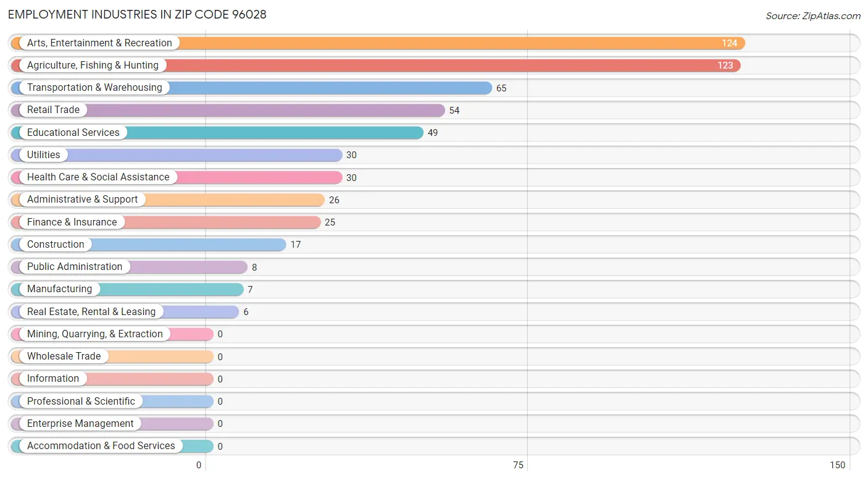Click the value 54 beside Retail Trade bar
The width and height of the screenshot is (868, 480).
pos(454,111)
